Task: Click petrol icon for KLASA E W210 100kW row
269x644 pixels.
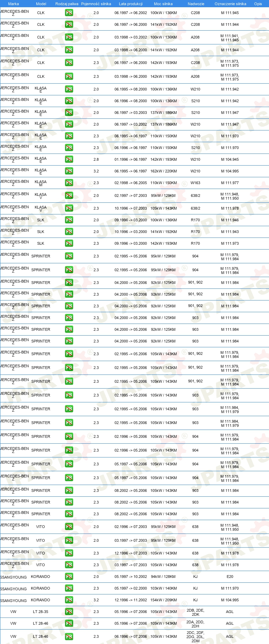Action: [x=69, y=89]
